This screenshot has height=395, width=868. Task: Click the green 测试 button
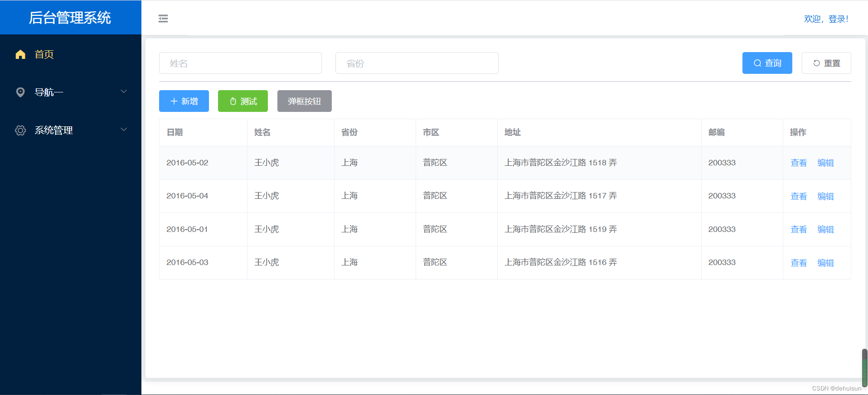tap(243, 101)
